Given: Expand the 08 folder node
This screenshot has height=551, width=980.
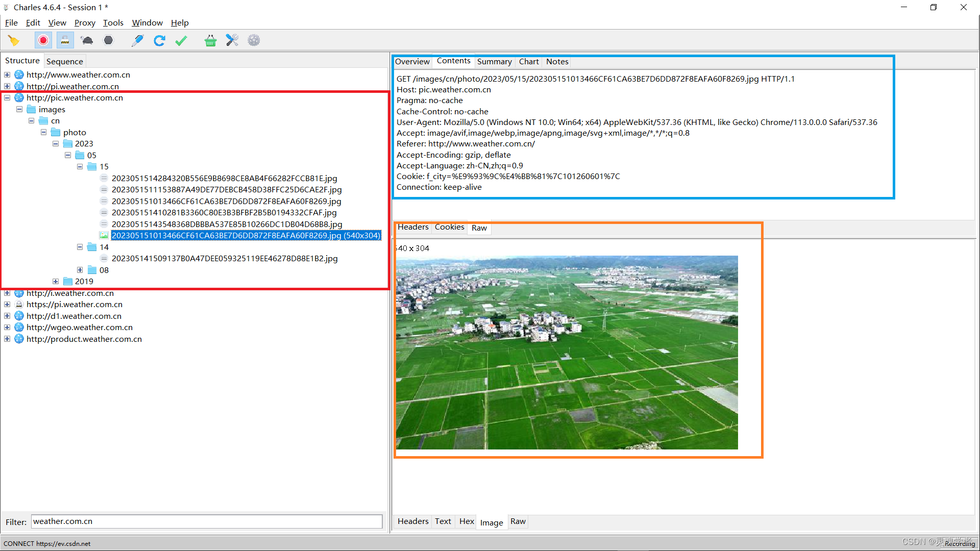Looking at the screenshot, I should tap(80, 270).
